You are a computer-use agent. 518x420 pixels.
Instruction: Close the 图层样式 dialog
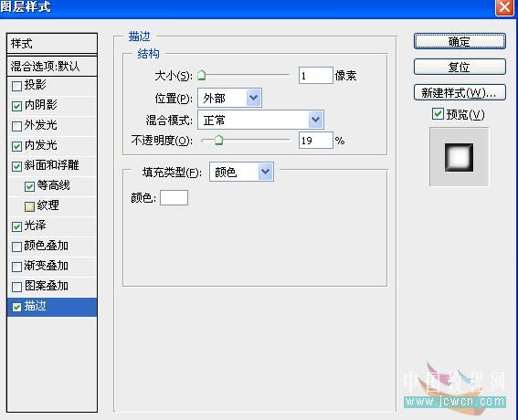tap(504, 6)
